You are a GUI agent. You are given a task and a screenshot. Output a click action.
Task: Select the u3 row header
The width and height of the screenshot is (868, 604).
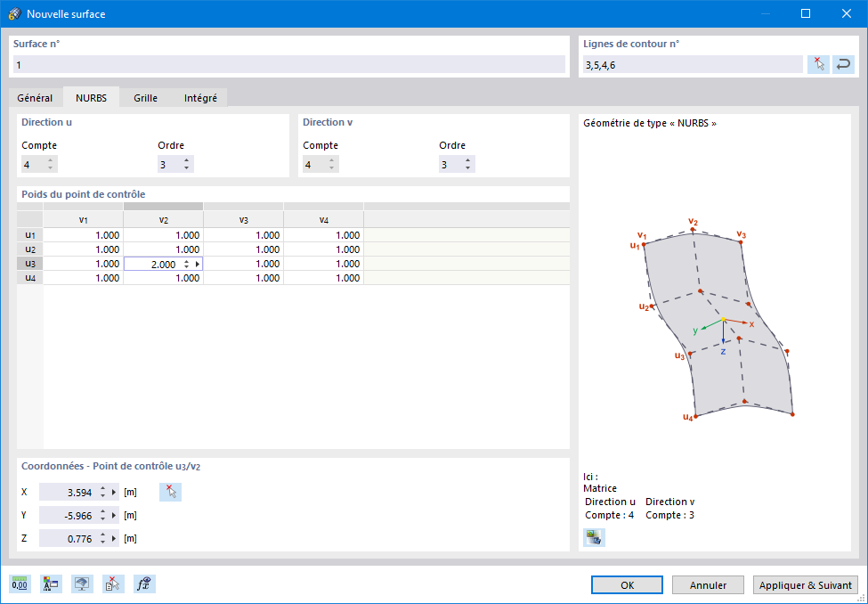30,264
